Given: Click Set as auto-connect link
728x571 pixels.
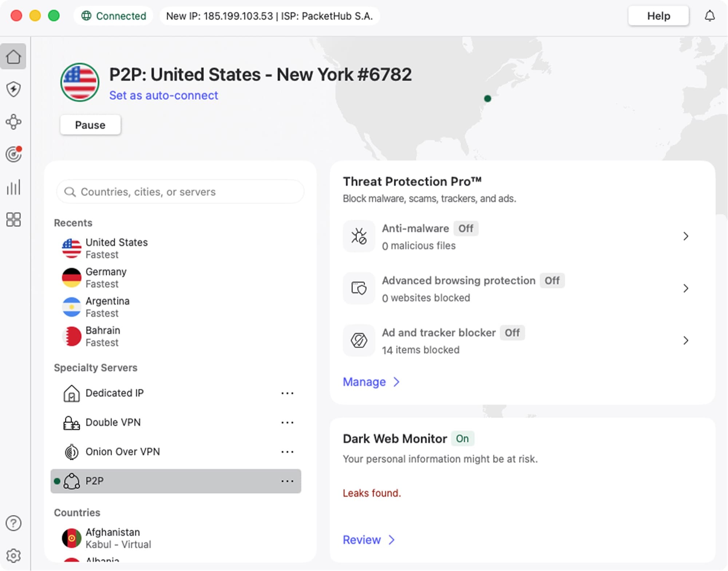Looking at the screenshot, I should (x=163, y=95).
